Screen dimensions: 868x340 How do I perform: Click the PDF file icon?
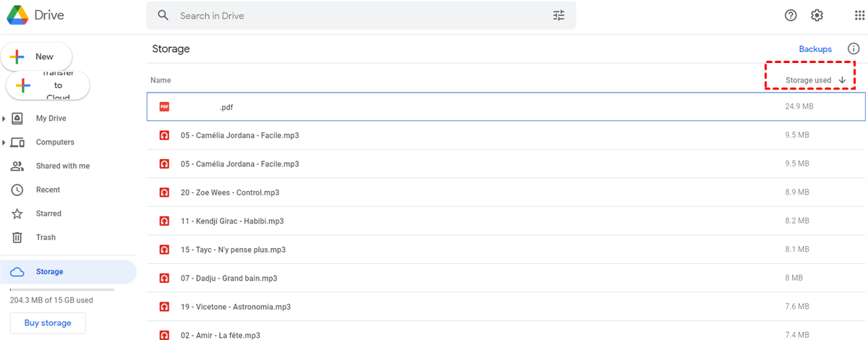(165, 107)
